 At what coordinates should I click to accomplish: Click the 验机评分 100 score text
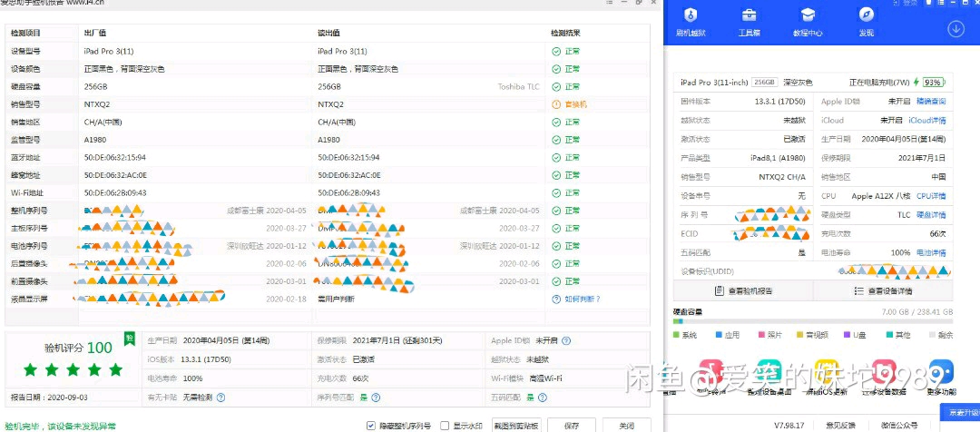click(x=78, y=348)
